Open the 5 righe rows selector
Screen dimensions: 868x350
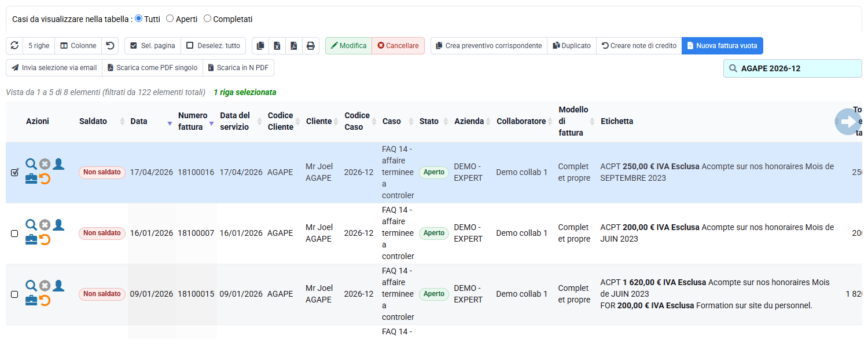[39, 46]
